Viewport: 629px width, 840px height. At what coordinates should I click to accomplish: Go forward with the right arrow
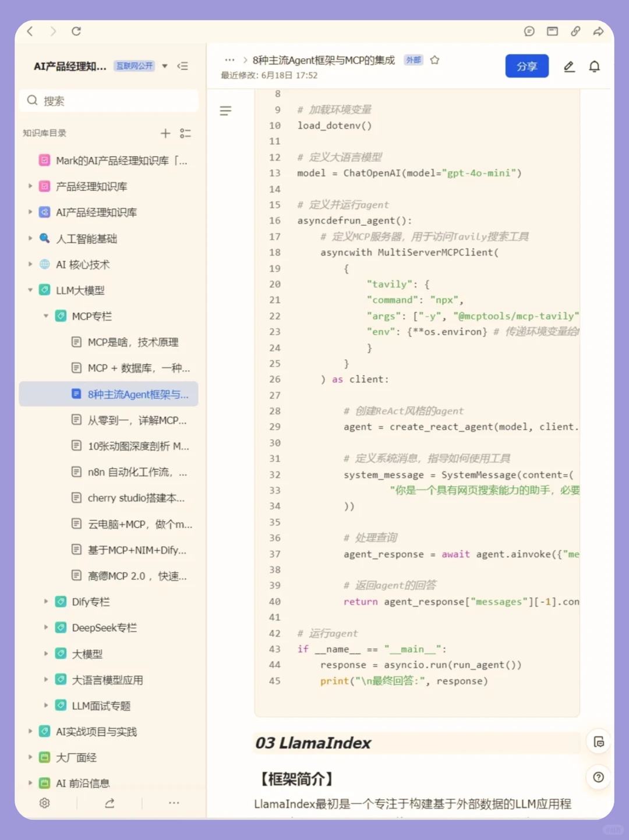coord(53,31)
